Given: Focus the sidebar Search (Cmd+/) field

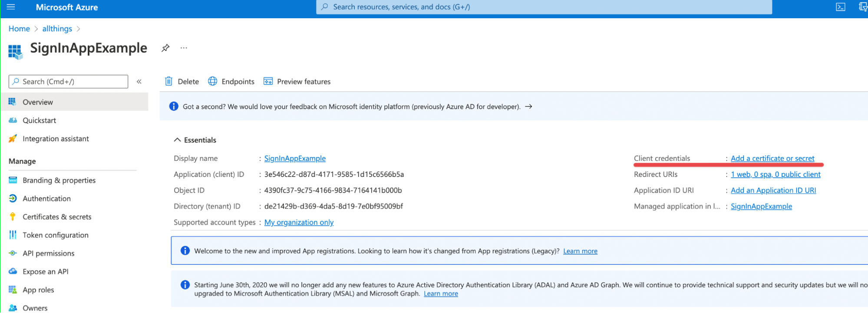Looking at the screenshot, I should tap(68, 81).
